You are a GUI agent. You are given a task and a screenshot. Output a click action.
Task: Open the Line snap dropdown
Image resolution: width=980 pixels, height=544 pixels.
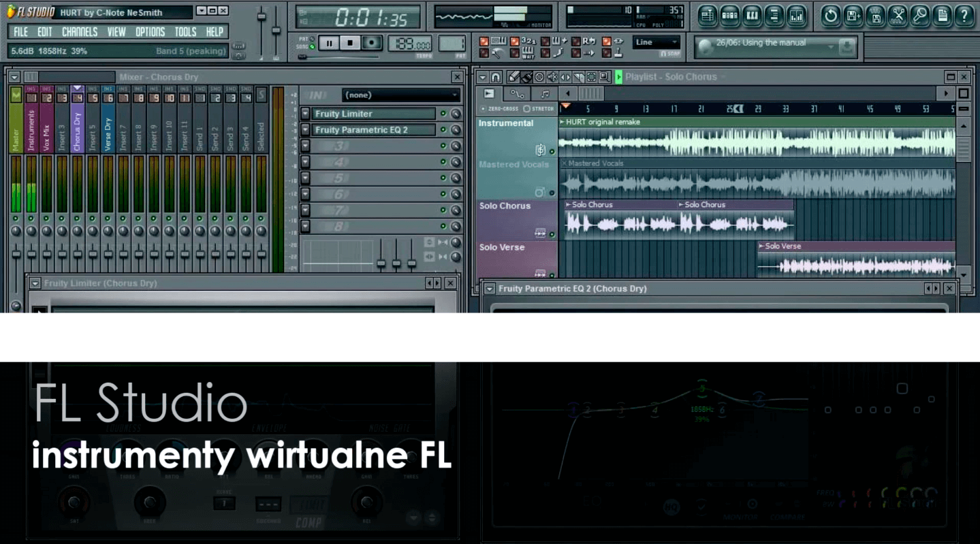(657, 42)
